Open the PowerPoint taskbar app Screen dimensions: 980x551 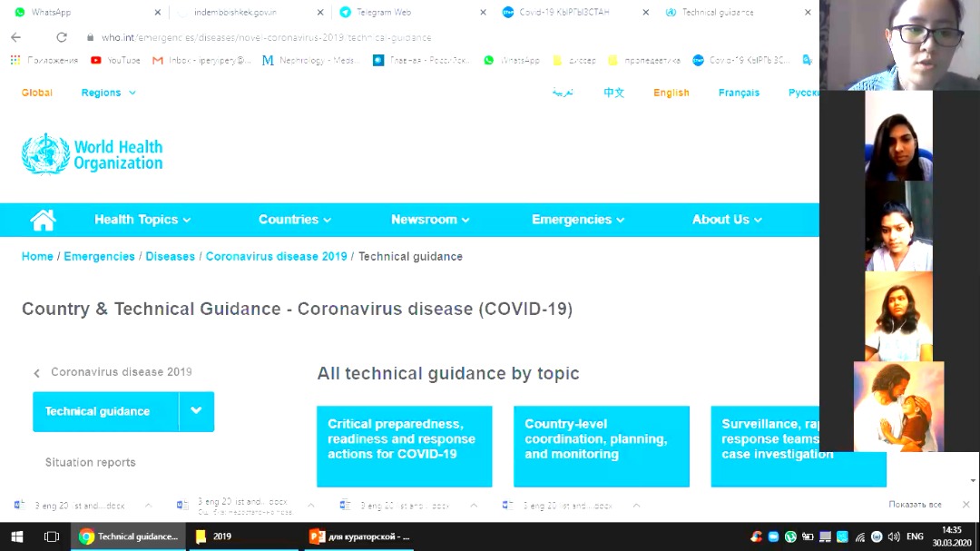point(360,536)
